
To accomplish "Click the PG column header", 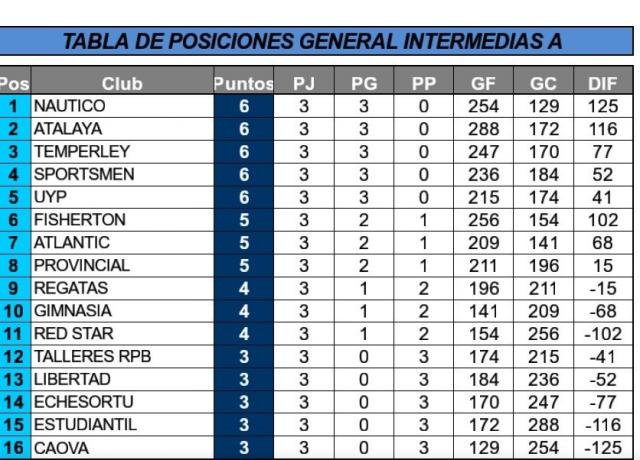I will pos(364,83).
